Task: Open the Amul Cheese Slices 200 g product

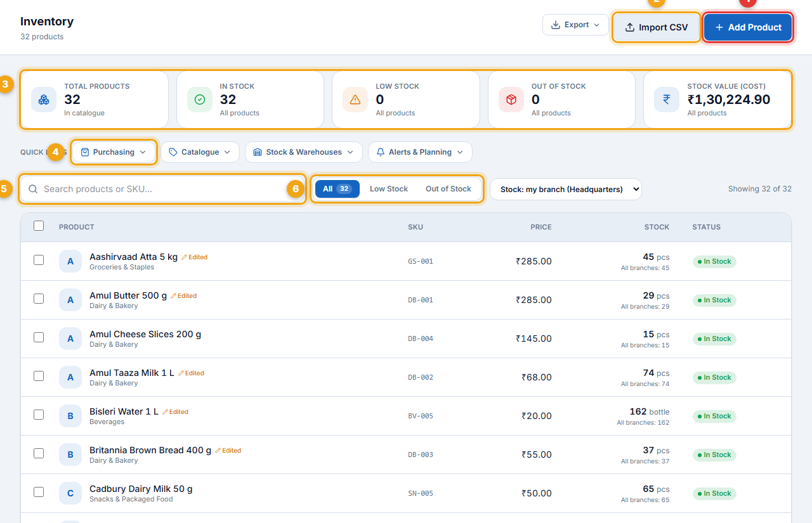Action: [x=145, y=334]
